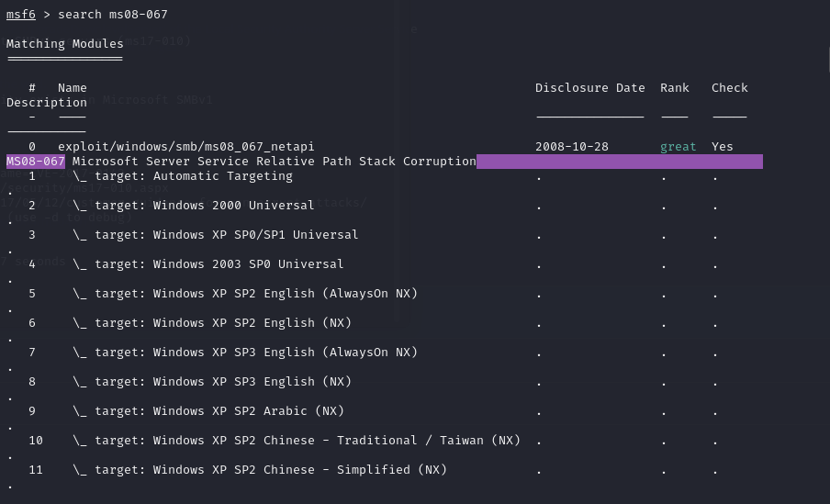The image size is (830, 504).
Task: Click the Yes value under Check
Action: click(x=722, y=147)
